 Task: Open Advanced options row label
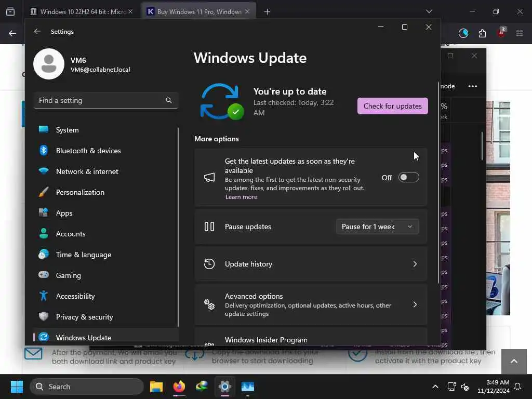(x=254, y=296)
